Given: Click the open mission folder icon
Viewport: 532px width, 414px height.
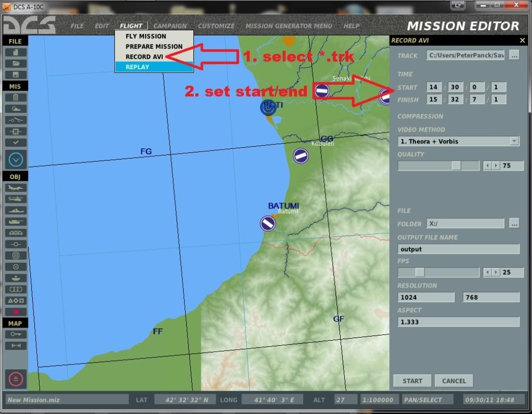Looking at the screenshot, I should coord(16,63).
